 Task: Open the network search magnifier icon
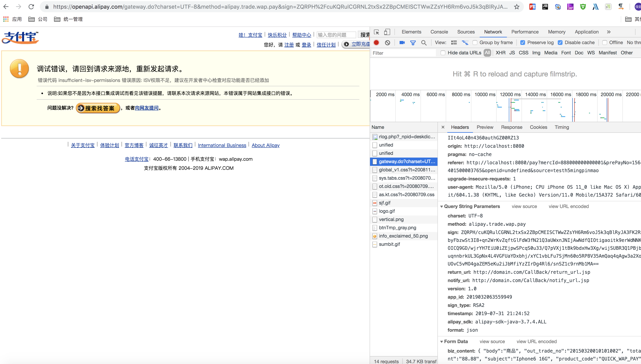click(x=424, y=43)
